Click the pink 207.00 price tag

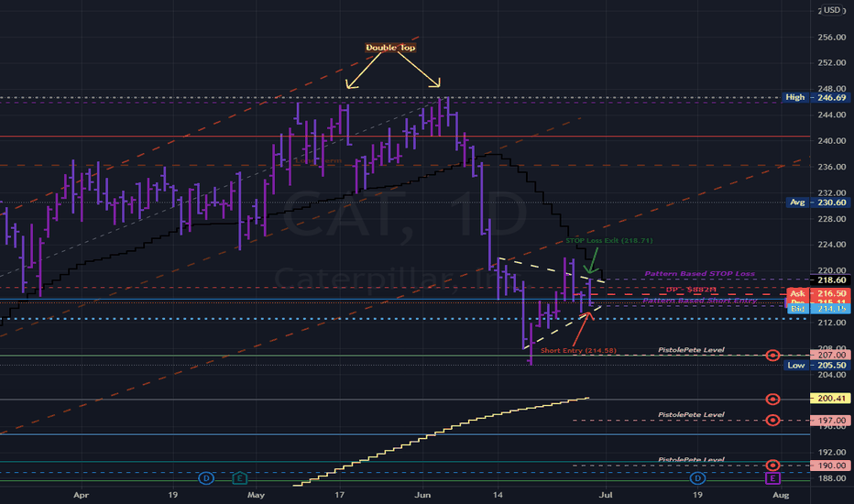tap(830, 355)
